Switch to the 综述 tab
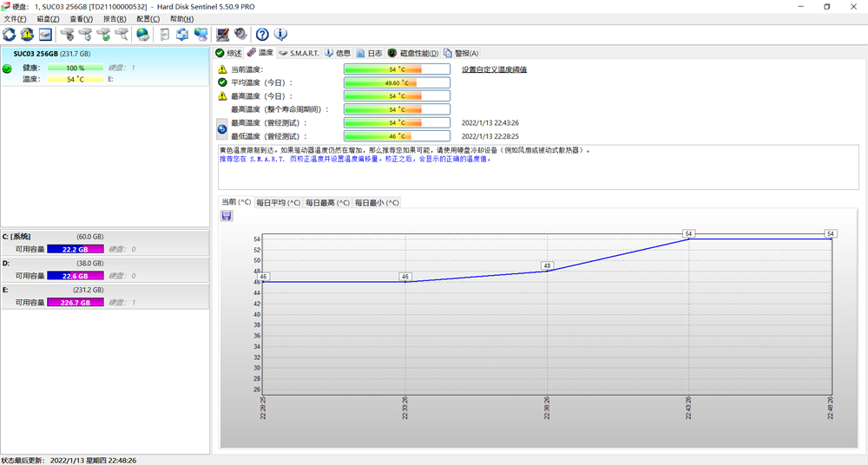Screen dimensions: 868x465 [x=228, y=53]
